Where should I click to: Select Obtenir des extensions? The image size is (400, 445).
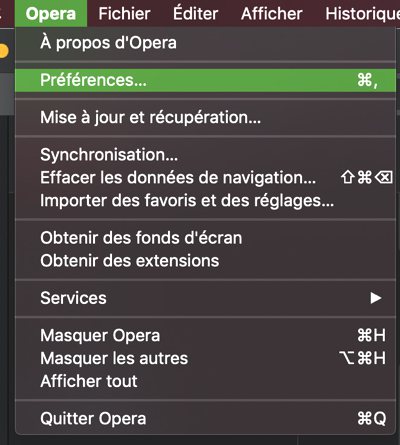coord(205,261)
